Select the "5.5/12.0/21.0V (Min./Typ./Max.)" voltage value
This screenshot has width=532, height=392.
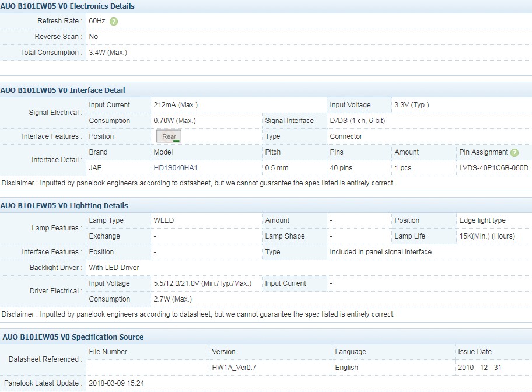point(202,283)
